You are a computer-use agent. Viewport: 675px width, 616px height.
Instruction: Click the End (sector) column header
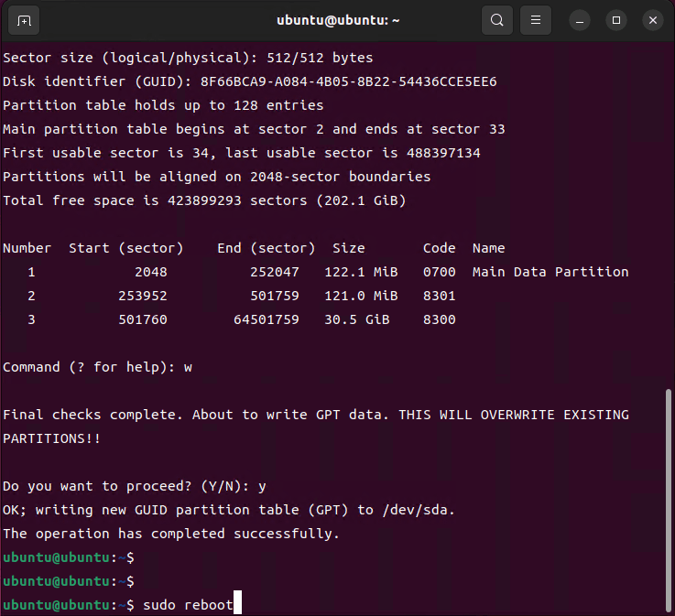point(266,248)
